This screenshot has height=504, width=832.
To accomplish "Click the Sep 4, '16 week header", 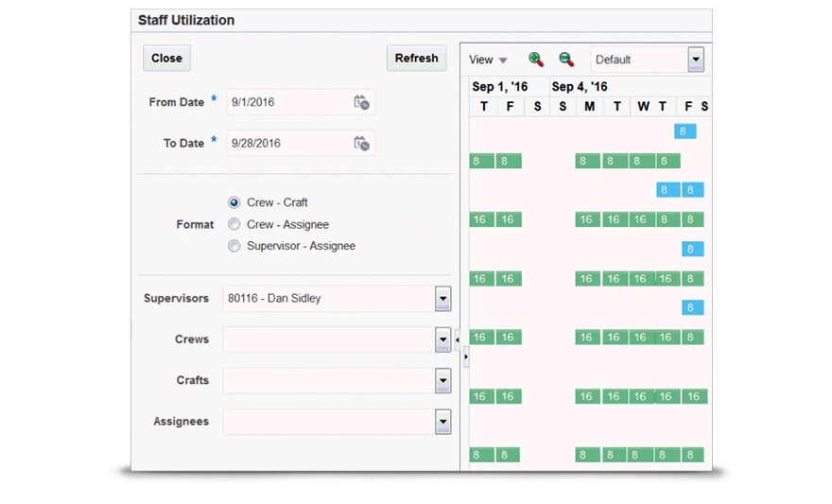I will pos(580,87).
